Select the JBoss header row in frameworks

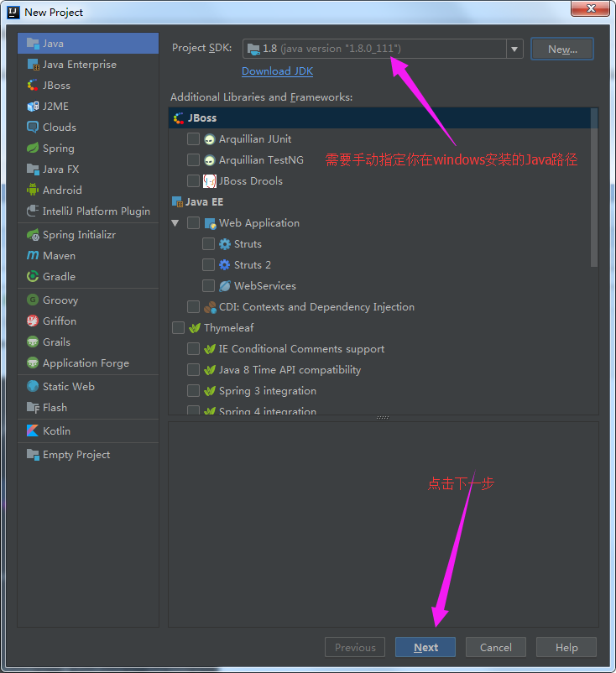coord(379,118)
